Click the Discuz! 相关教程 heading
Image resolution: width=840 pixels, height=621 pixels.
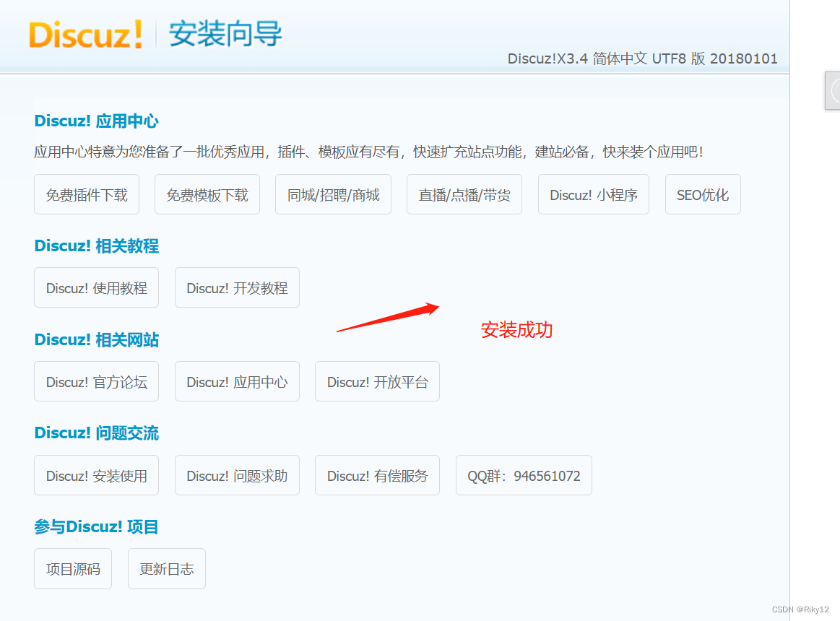click(97, 246)
